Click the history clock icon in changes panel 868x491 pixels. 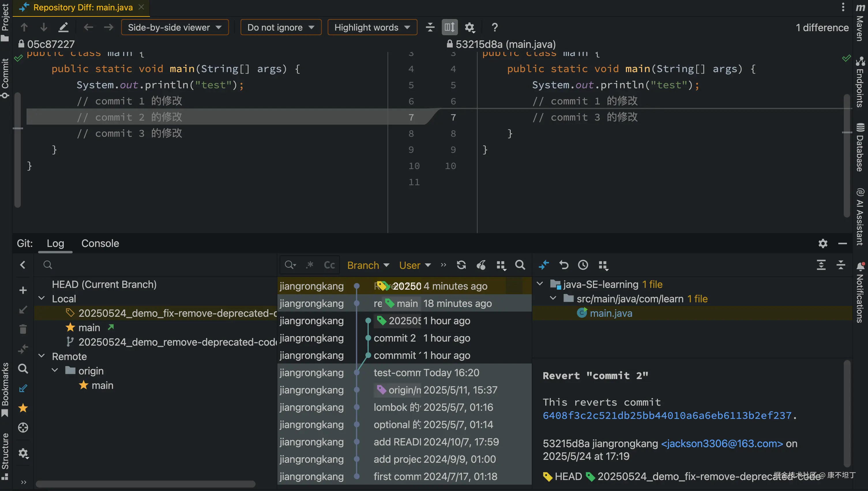tap(583, 265)
